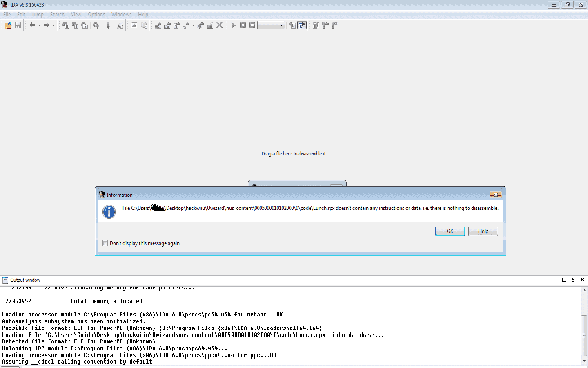Click the icon left of highlighted toolbar icon

click(292, 25)
